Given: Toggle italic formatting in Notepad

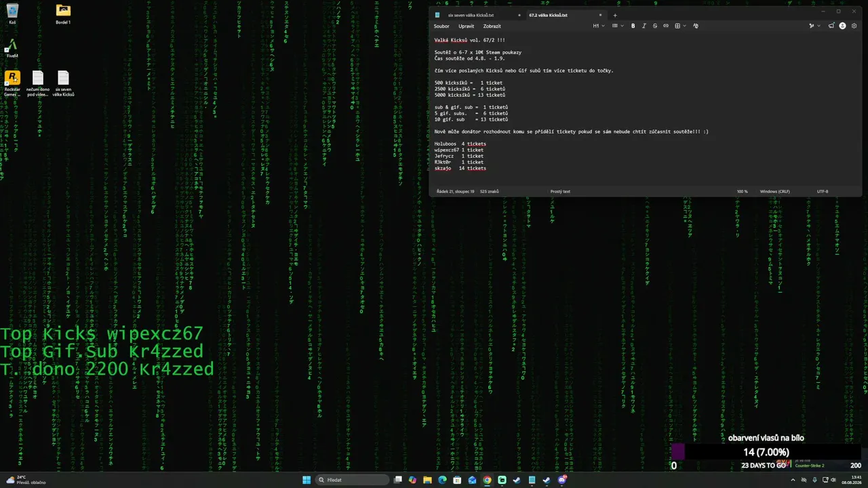Looking at the screenshot, I should 644,26.
